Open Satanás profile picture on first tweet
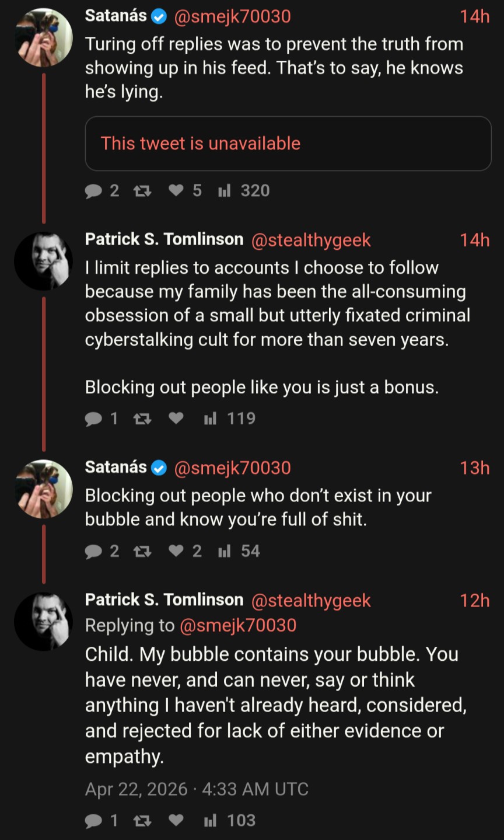This screenshot has width=504, height=840. (x=43, y=38)
